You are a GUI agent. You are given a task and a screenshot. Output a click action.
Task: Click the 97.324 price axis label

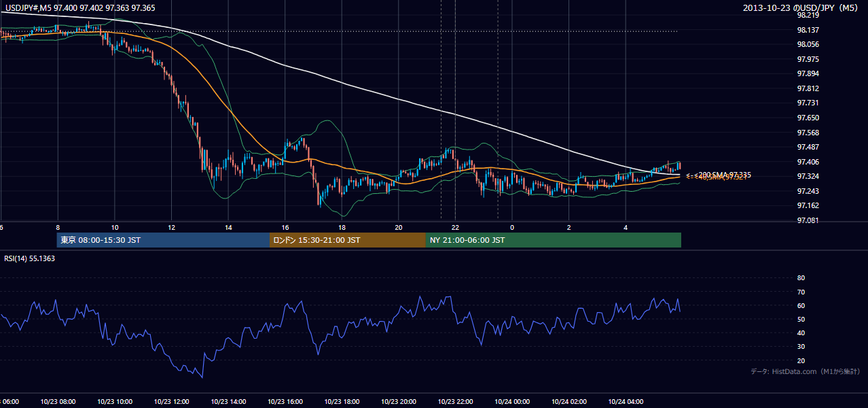coord(808,176)
